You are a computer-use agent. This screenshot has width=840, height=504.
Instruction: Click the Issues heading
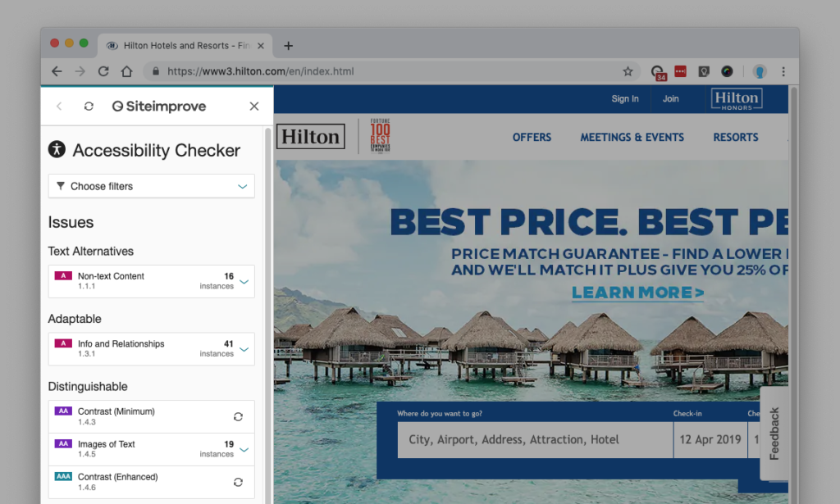[x=71, y=222]
